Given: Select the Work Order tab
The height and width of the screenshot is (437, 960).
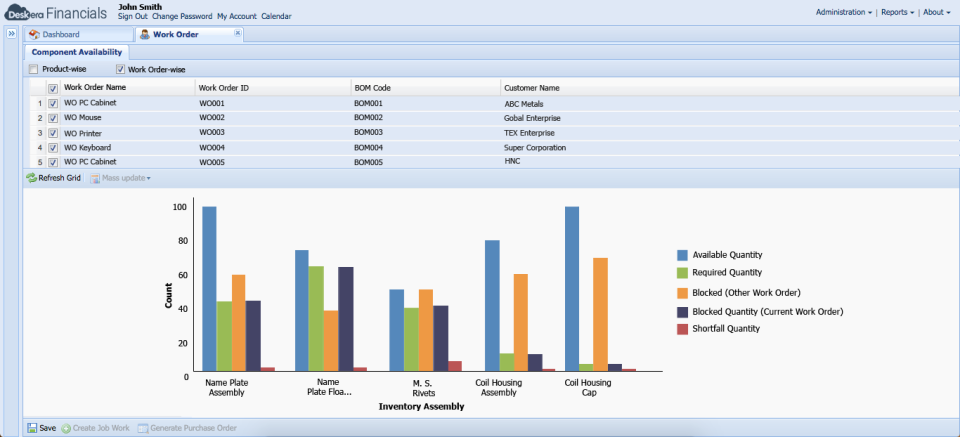Looking at the screenshot, I should (190, 34).
